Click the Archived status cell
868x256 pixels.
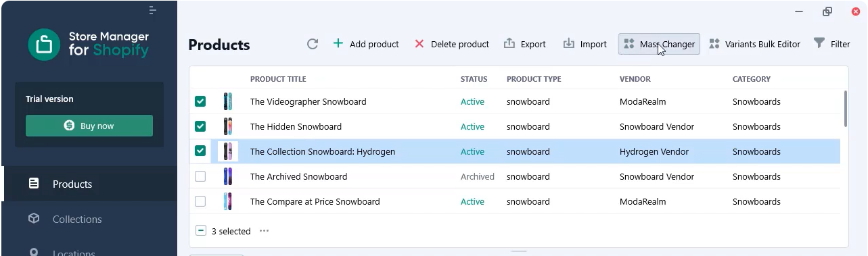pos(477,176)
